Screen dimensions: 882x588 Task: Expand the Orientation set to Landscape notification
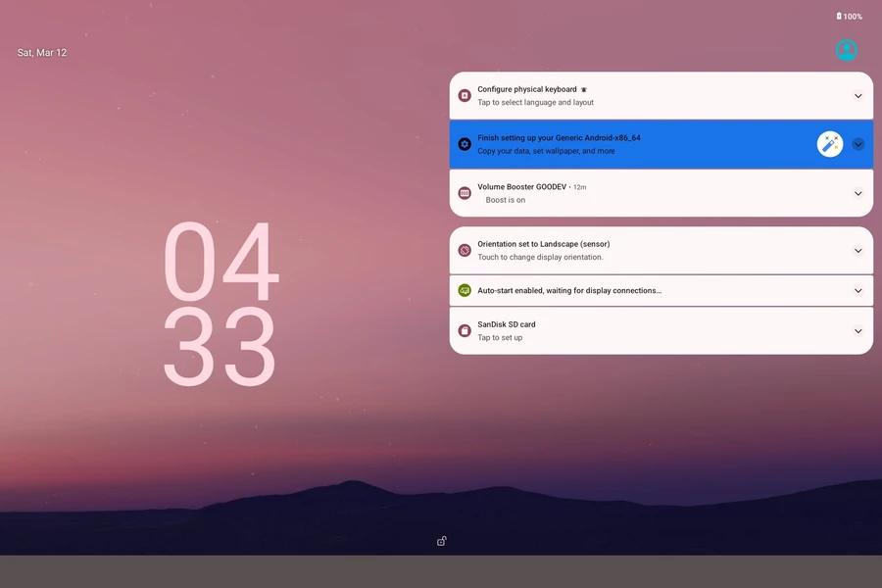click(x=857, y=251)
